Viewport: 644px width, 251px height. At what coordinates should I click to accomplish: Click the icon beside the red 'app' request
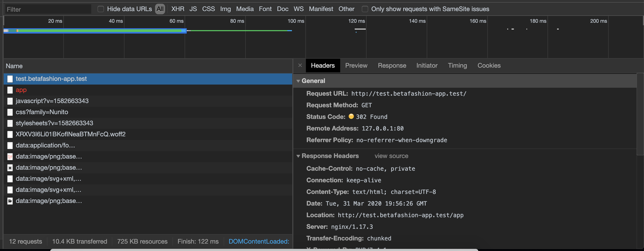point(10,90)
